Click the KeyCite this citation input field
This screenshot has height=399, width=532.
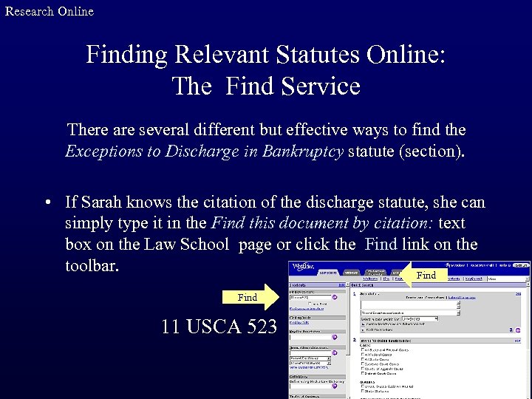310,337
